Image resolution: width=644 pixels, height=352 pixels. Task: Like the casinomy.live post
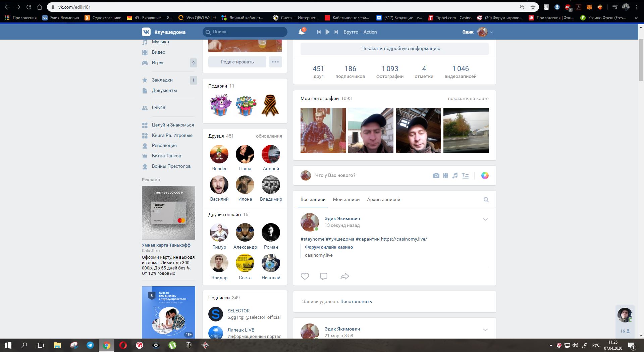coord(305,276)
